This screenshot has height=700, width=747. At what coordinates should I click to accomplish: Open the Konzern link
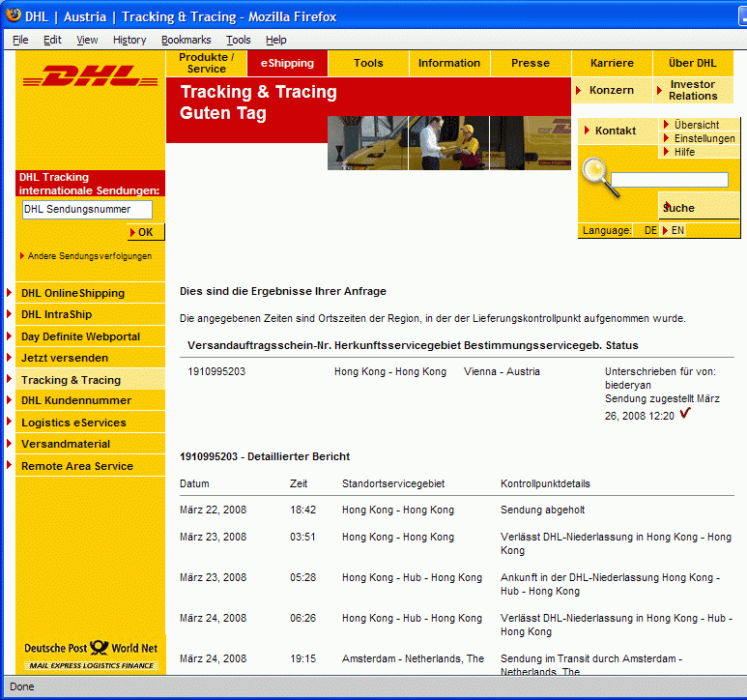611,90
